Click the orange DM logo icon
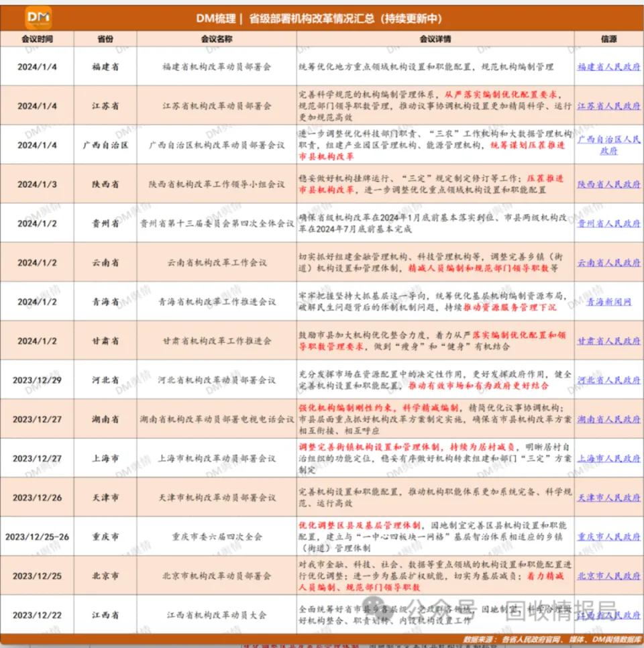 tap(38, 18)
